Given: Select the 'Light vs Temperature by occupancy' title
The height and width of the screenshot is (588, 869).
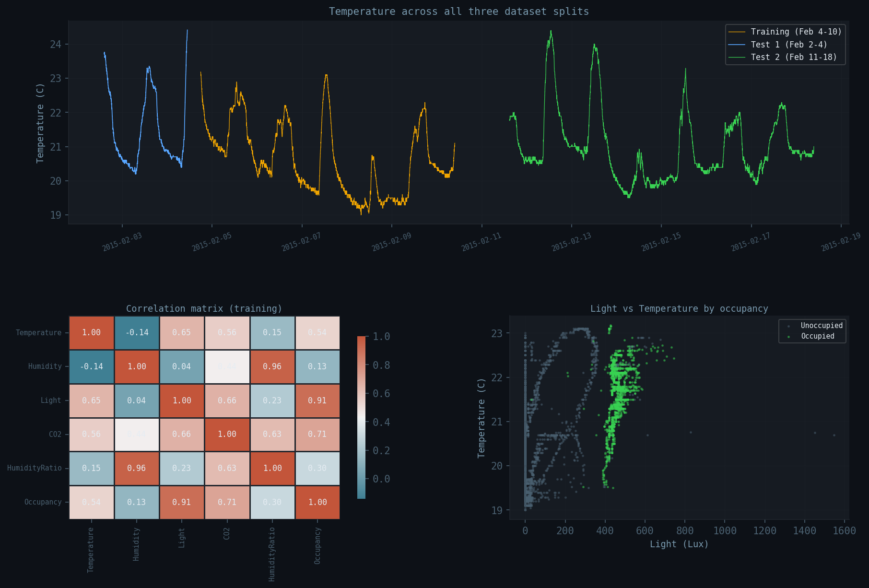Looking at the screenshot, I should tap(680, 308).
